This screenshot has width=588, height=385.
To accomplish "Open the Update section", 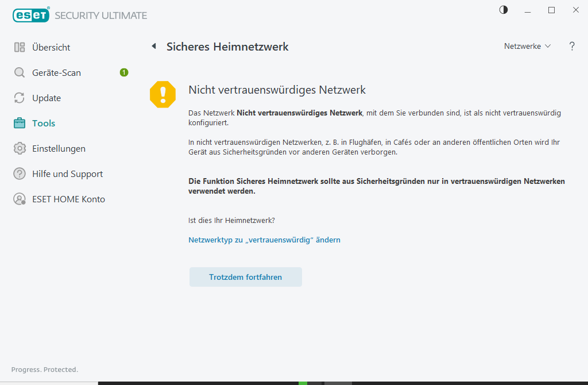I will [47, 98].
